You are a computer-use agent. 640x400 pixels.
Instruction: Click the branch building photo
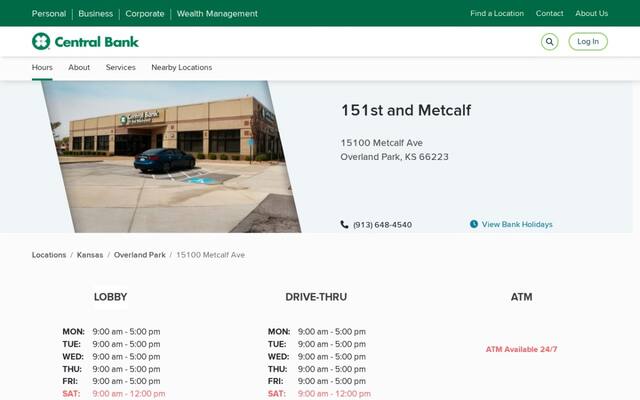[x=171, y=157]
